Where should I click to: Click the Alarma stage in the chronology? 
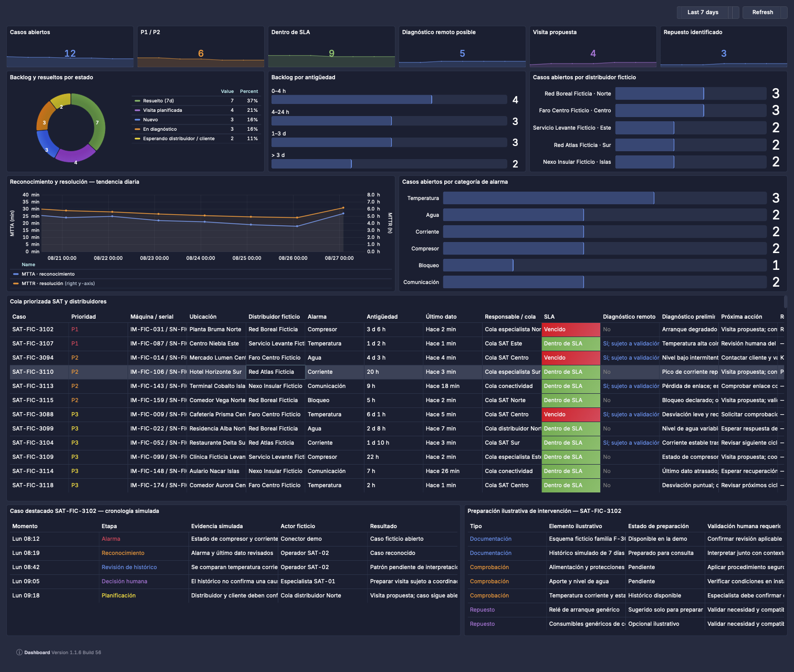tap(111, 539)
